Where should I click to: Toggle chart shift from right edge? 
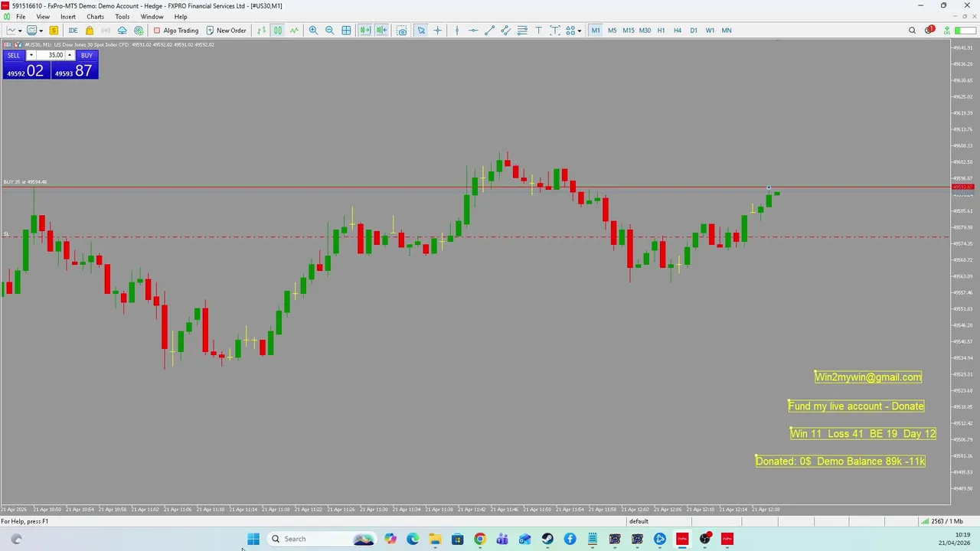pos(381,31)
